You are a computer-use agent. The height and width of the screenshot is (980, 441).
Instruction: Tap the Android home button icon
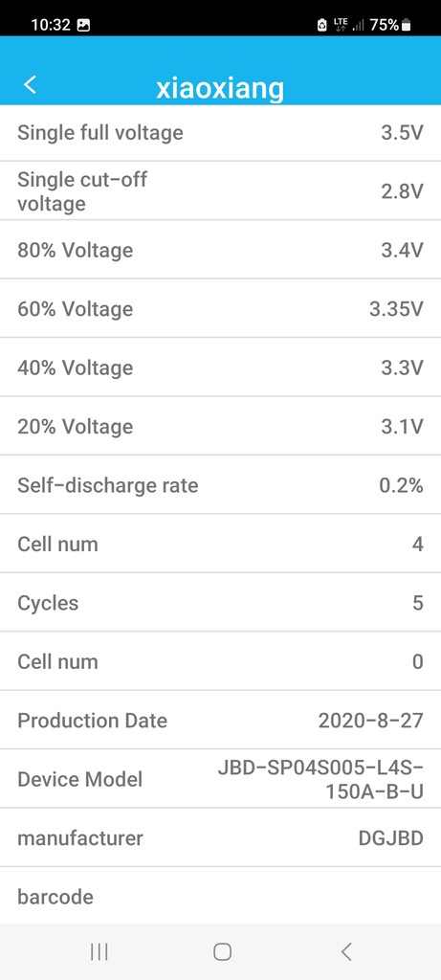point(222,952)
